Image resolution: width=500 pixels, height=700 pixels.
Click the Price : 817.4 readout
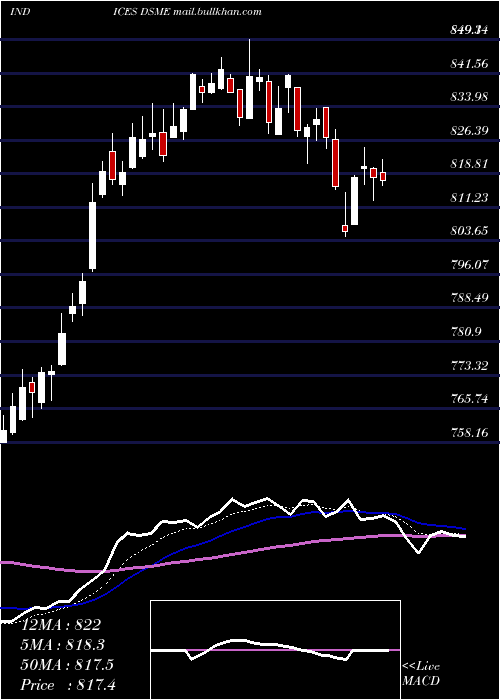pyautogui.click(x=68, y=685)
